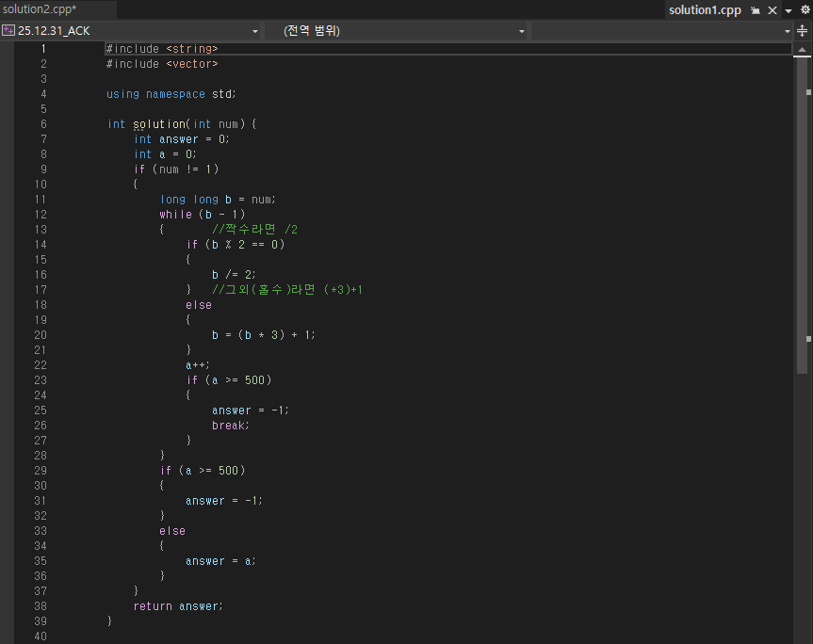Switch to the solution2.cpp tab

point(40,9)
